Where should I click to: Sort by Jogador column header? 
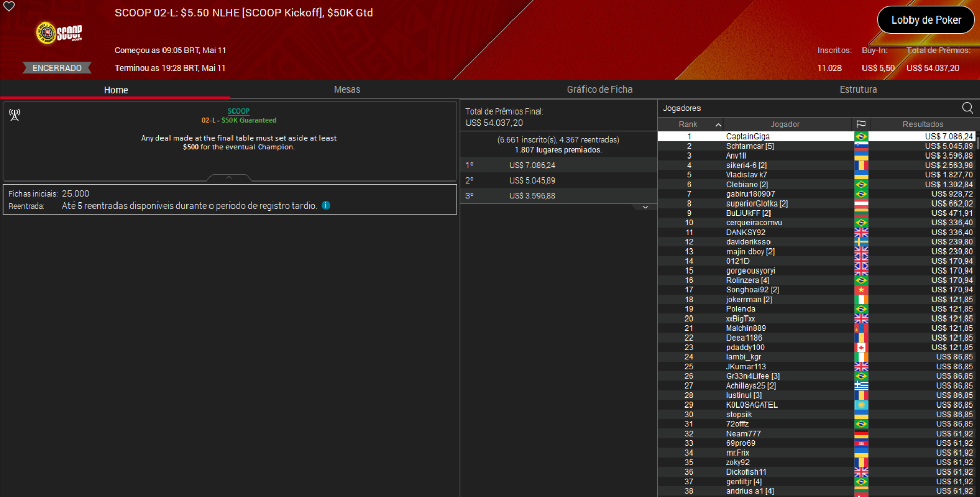point(785,124)
